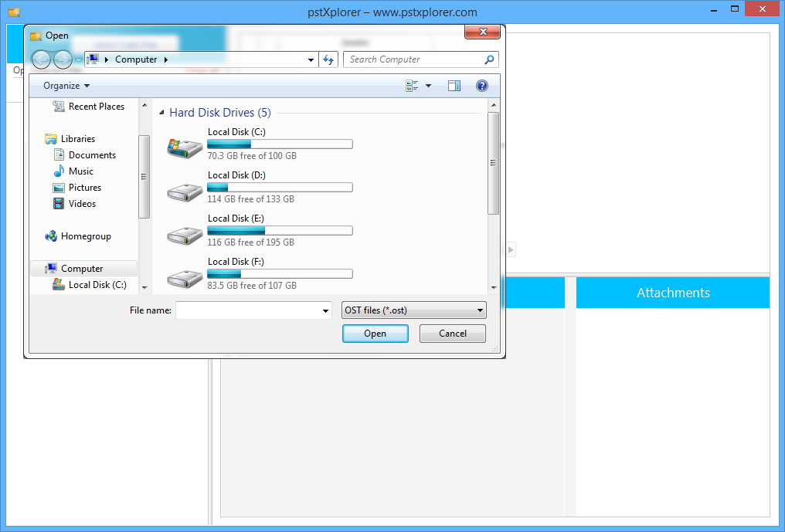This screenshot has height=532, width=785.
Task: Select the Local Disk (F:) drive icon
Action: click(185, 278)
